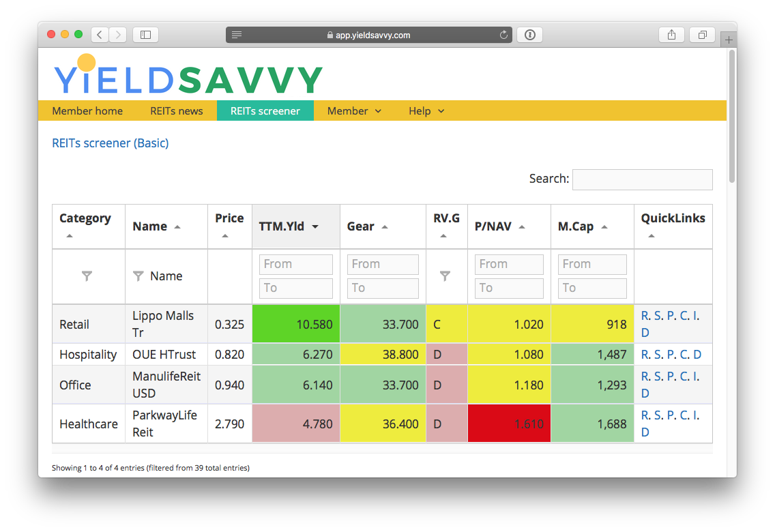Go to Member home menu item
Viewport: 775px width, 532px height.
coord(87,111)
